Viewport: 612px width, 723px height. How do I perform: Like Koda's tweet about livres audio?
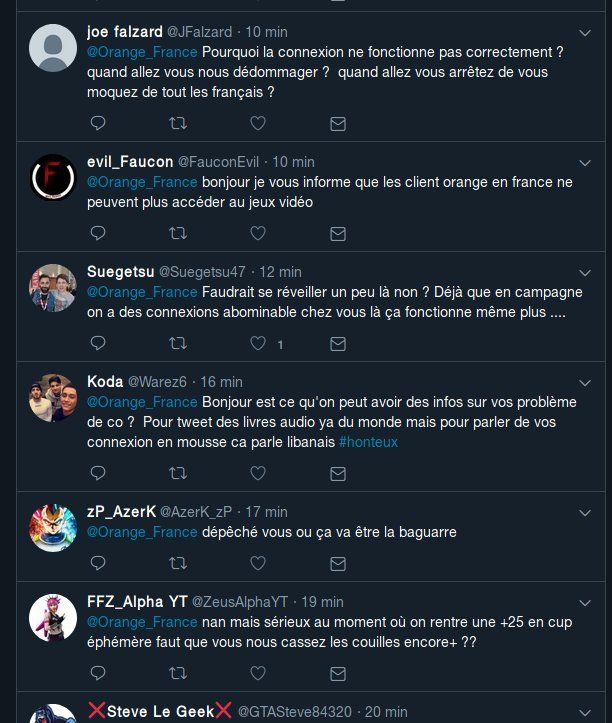coord(258,473)
